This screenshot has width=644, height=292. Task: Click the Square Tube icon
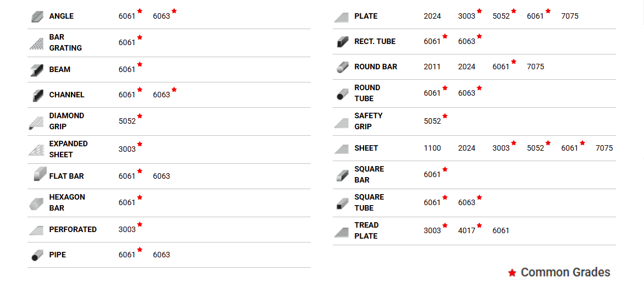tap(342, 203)
